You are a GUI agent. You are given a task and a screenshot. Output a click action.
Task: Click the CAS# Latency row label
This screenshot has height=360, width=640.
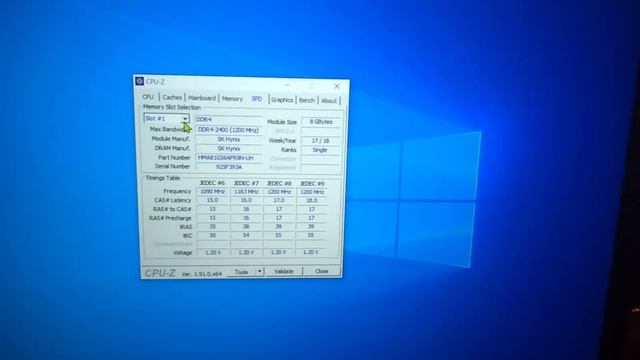pos(173,200)
